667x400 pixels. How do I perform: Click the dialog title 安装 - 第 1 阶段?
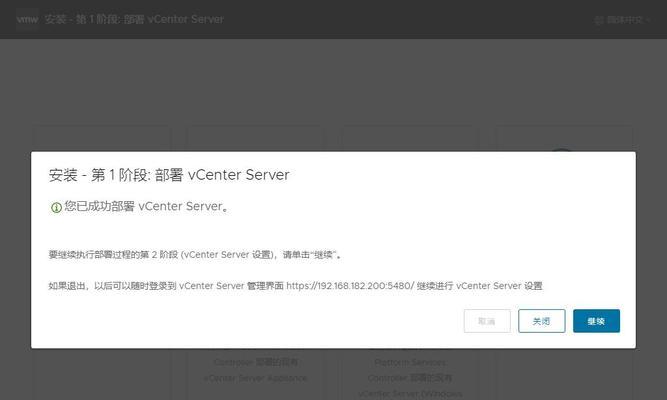tap(169, 174)
